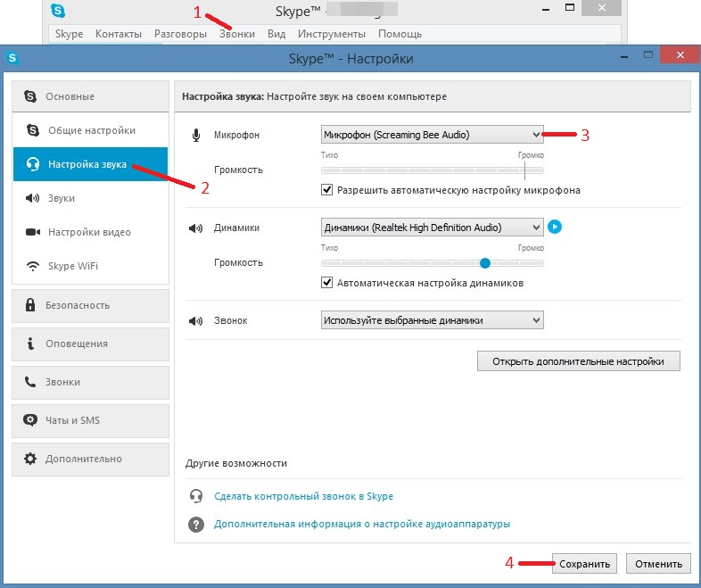Click the camera icon beside Настройки видео
The height and width of the screenshot is (588, 701).
[33, 232]
